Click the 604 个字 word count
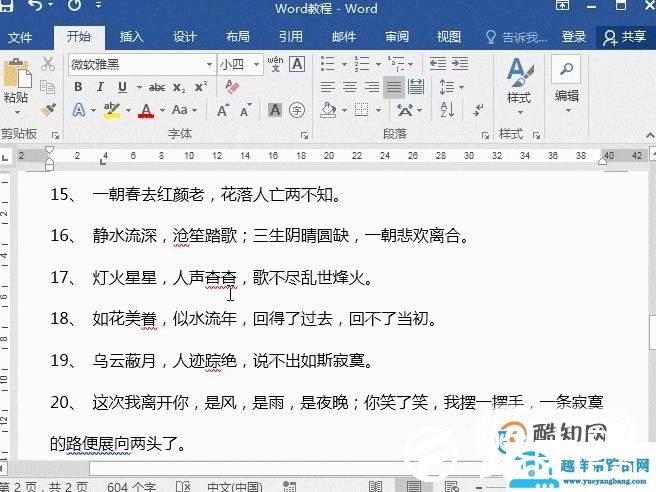Image resolution: width=656 pixels, height=492 pixels. pos(131,487)
